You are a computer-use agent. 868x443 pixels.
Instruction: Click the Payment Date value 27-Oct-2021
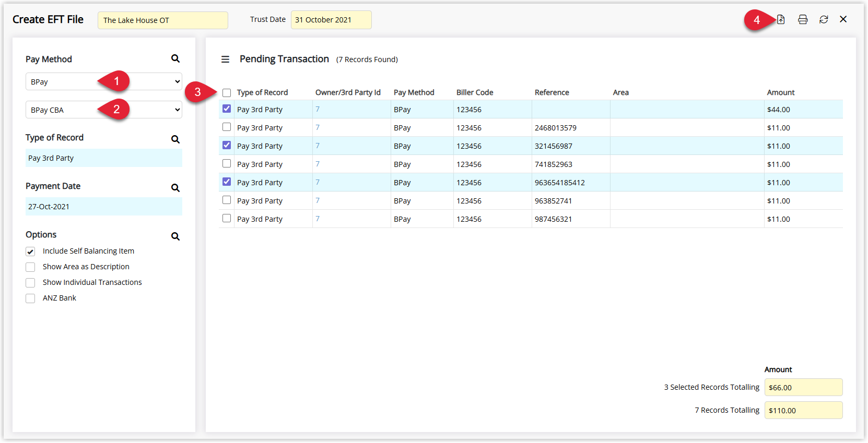(x=104, y=207)
